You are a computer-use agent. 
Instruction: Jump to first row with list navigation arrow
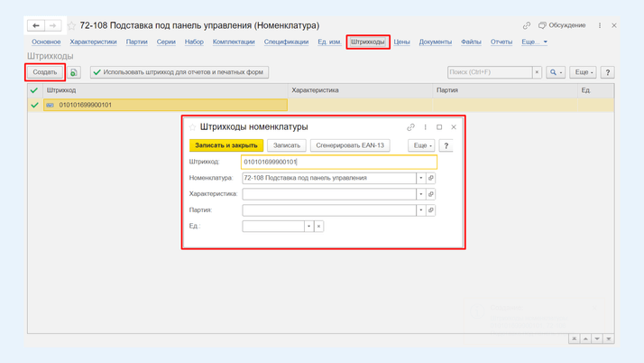tap(575, 339)
